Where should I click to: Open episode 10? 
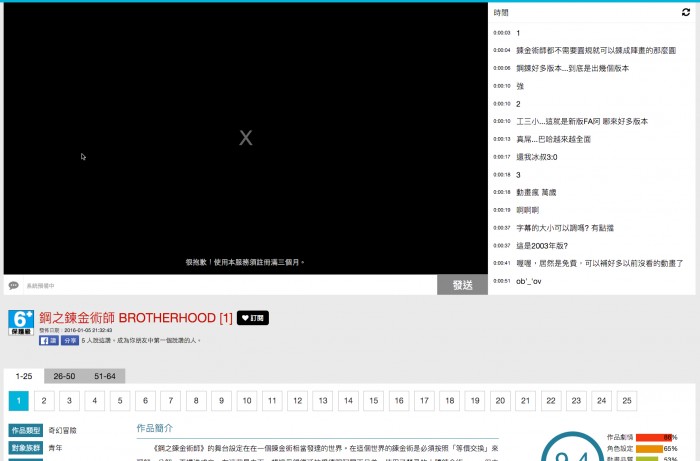click(247, 401)
